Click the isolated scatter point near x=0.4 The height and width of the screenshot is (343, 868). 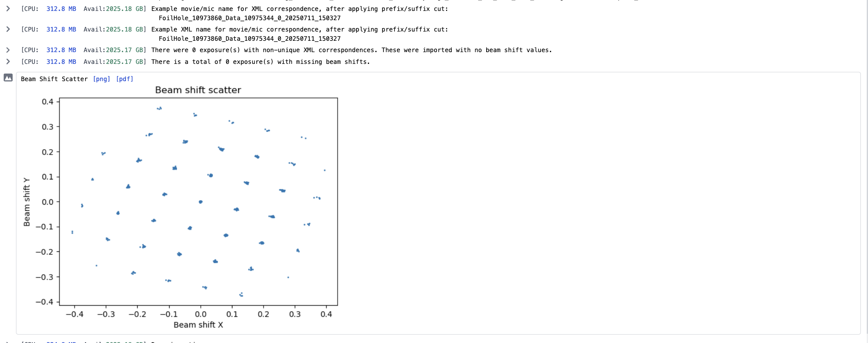coord(325,170)
